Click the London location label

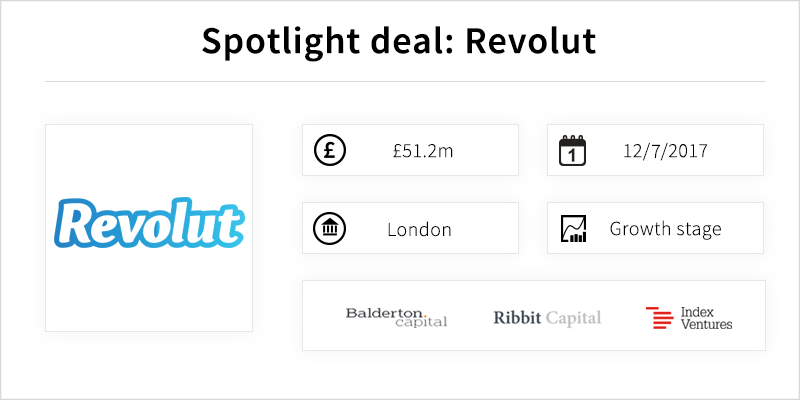pyautogui.click(x=419, y=230)
